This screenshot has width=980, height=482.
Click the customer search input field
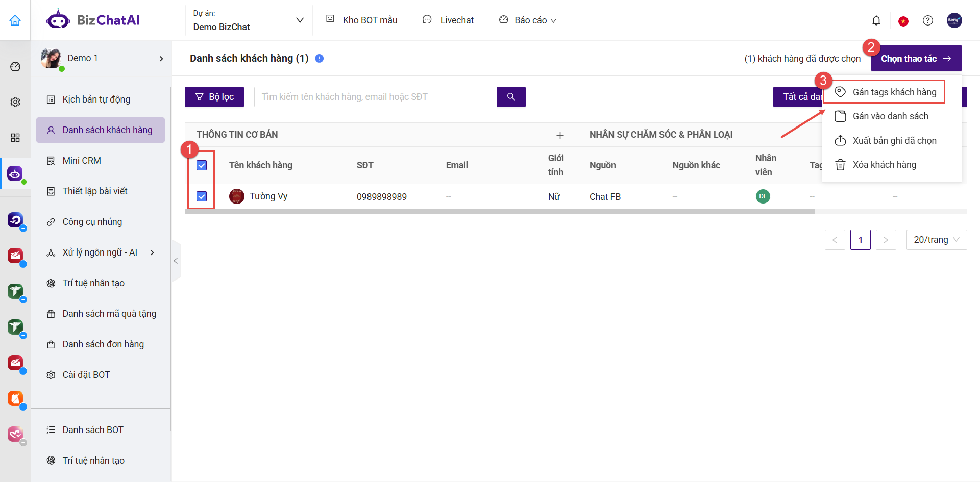pyautogui.click(x=375, y=97)
